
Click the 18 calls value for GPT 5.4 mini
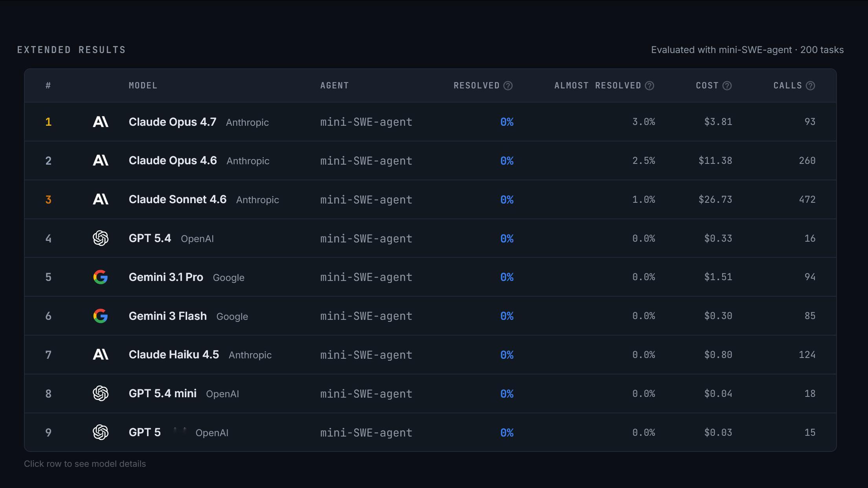coord(810,393)
